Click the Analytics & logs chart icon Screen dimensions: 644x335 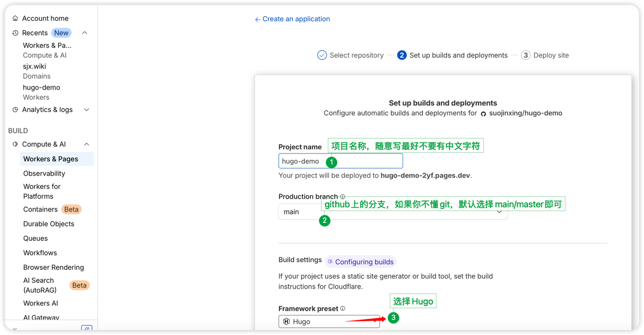15,110
